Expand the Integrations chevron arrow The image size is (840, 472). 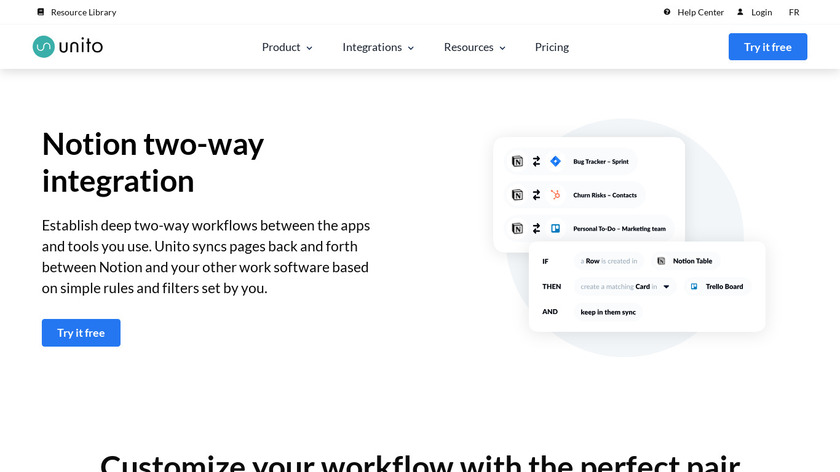[x=411, y=48]
